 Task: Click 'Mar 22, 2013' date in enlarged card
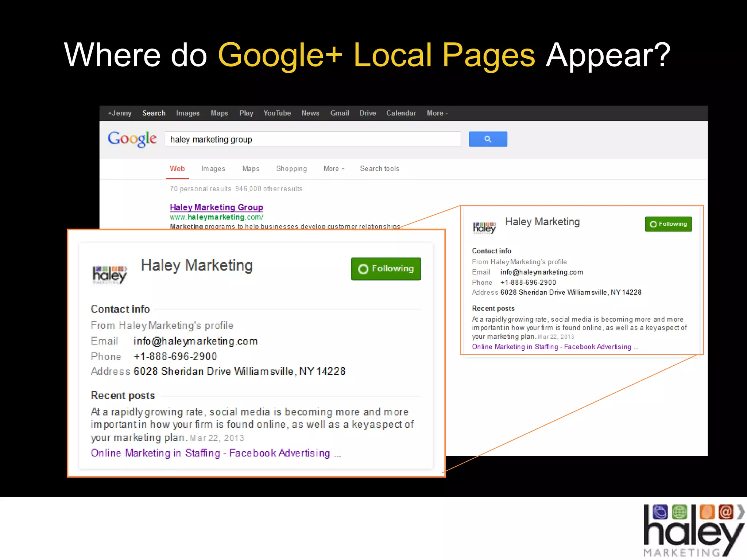217,438
